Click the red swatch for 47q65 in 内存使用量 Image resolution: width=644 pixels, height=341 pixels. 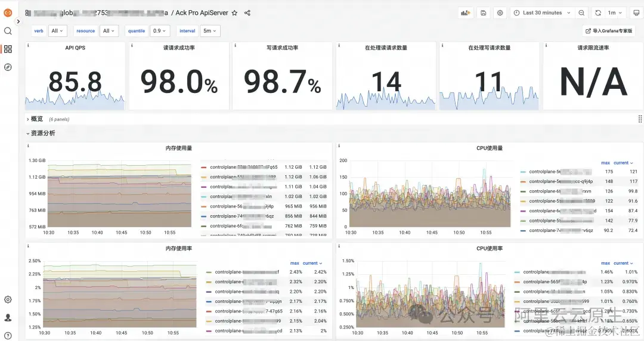(x=204, y=167)
